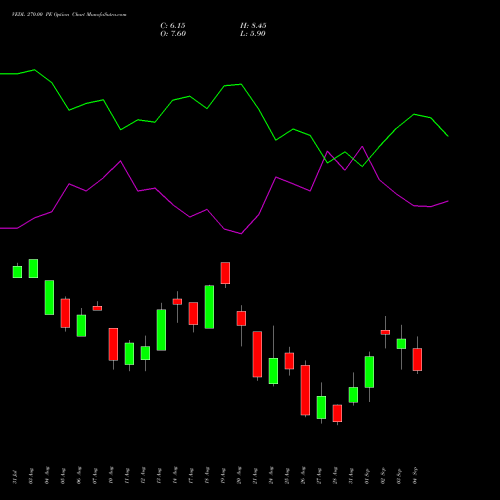Click the open value 'O: 7.60'
This screenshot has height=500, width=500.
(x=173, y=34)
